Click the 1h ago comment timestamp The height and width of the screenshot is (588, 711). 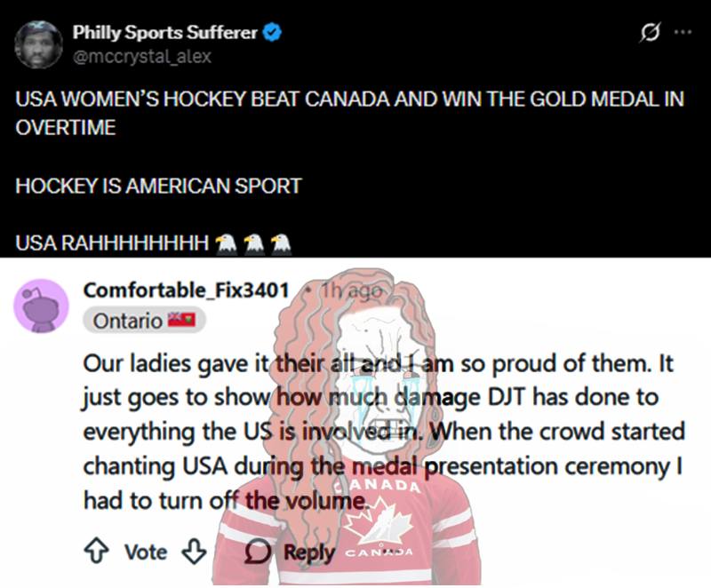coord(351,290)
